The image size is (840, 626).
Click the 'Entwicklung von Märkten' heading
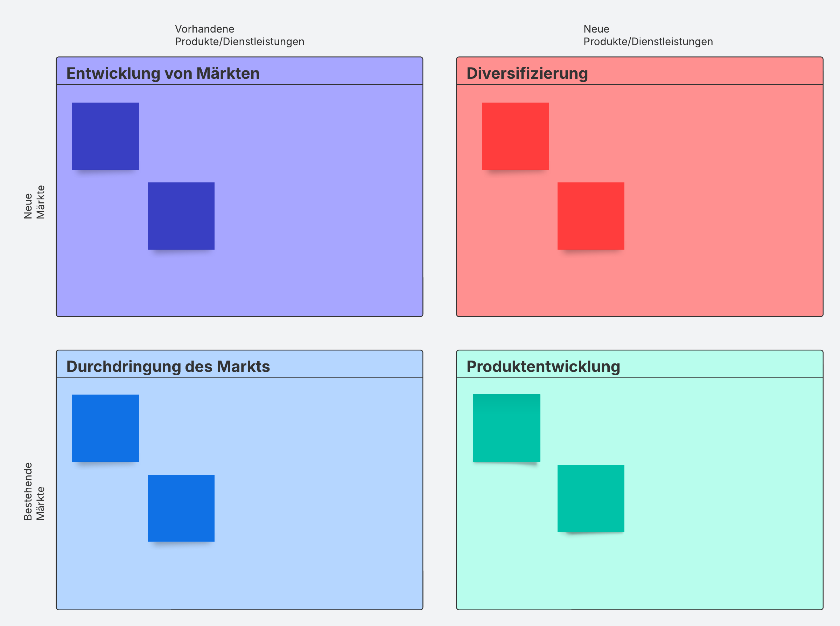click(163, 73)
